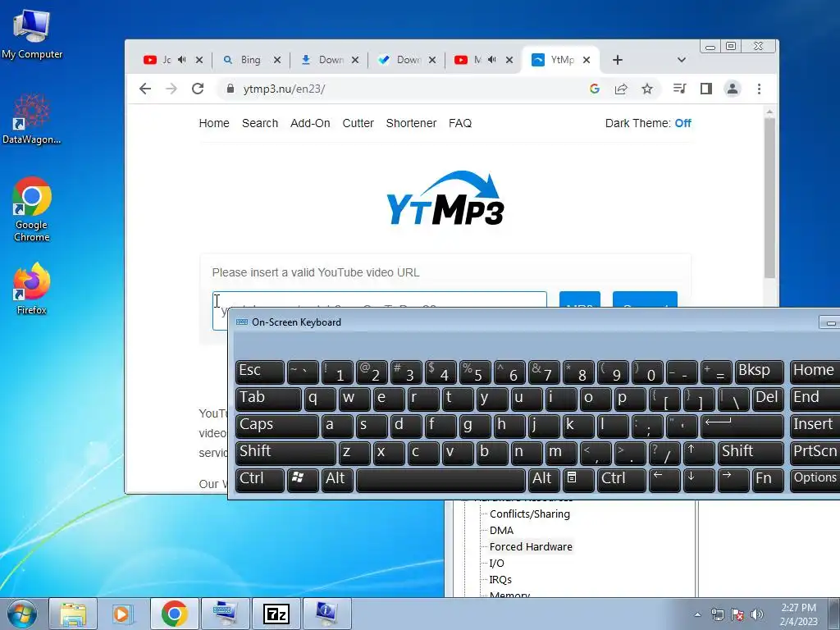Toggle Caps key on On-Screen Keyboard
The height and width of the screenshot is (630, 840).
point(276,426)
